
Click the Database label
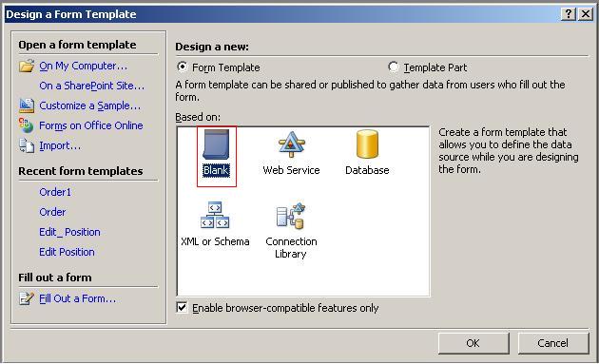(x=367, y=170)
